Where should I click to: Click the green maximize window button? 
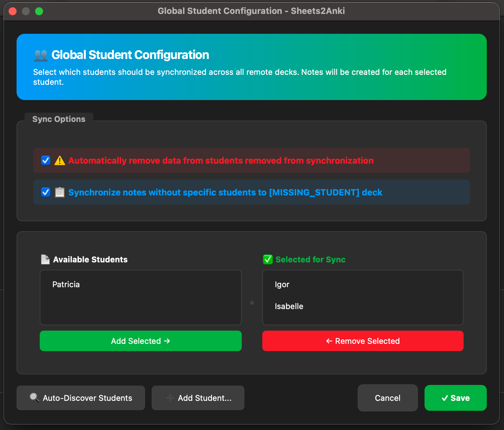[x=39, y=11]
